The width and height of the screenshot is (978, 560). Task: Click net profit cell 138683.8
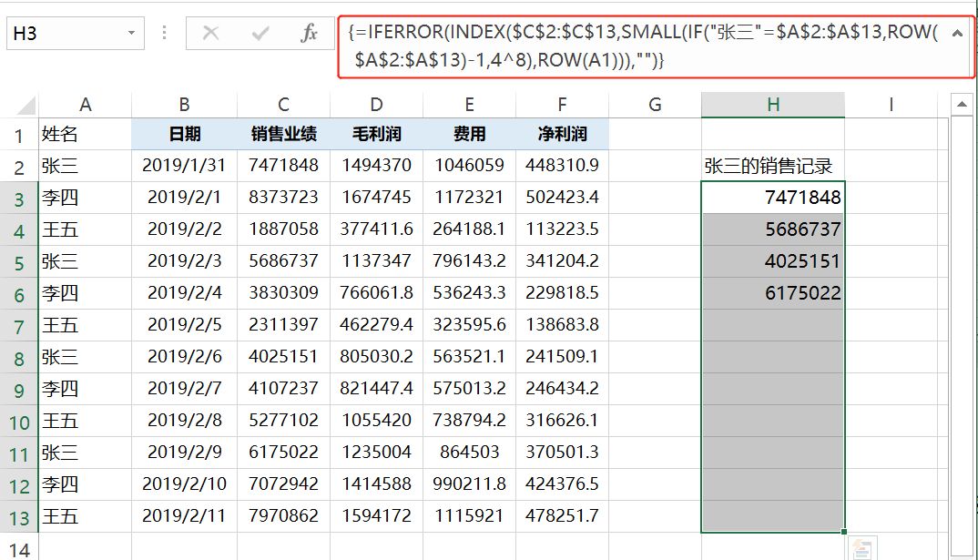[x=562, y=325]
